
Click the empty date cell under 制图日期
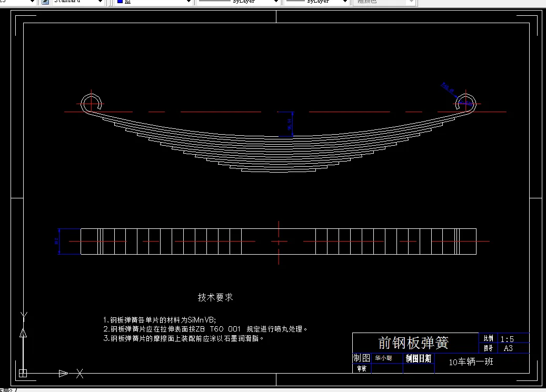point(419,369)
